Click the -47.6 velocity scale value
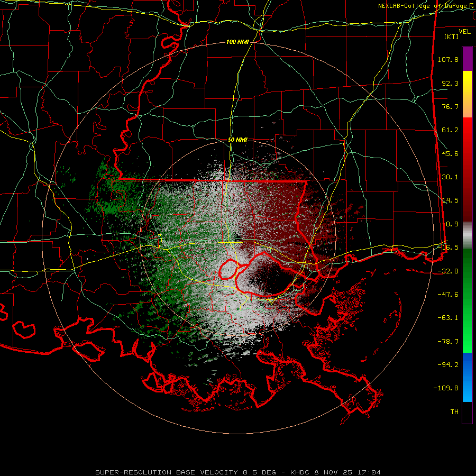Screen dimensions: 476x476 (x=448, y=295)
